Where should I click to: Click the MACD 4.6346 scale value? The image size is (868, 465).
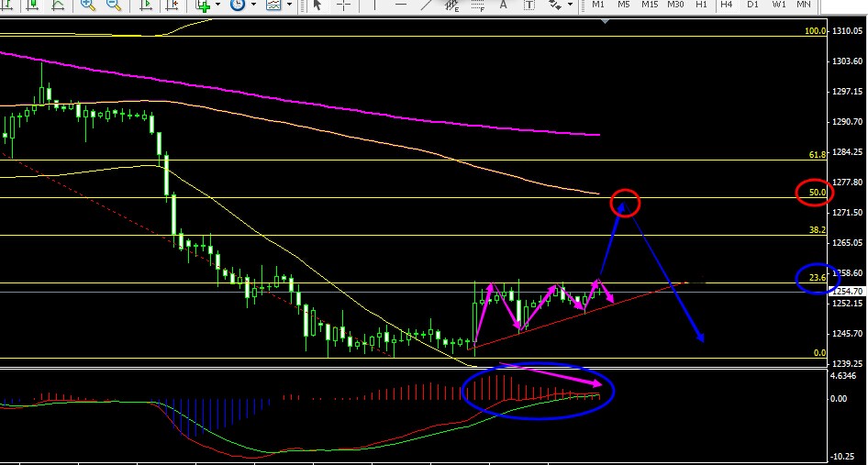[844, 376]
